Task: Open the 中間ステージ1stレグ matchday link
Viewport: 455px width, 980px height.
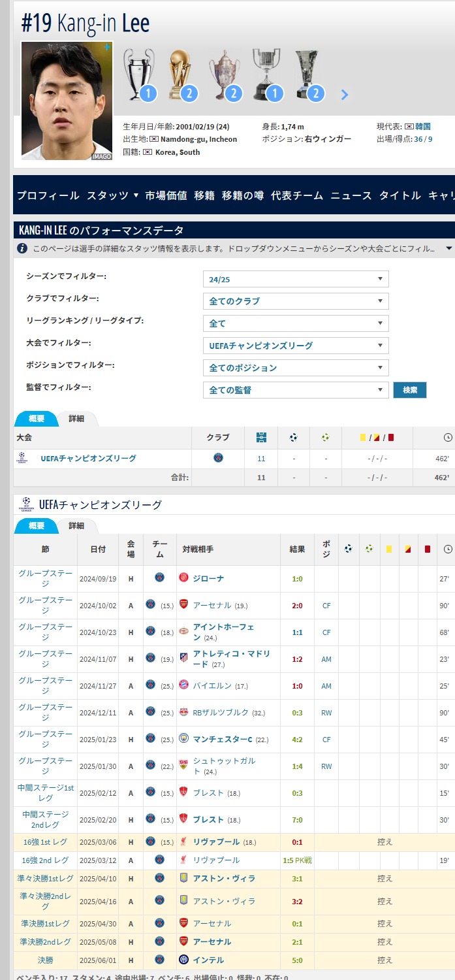Action: pos(45,792)
